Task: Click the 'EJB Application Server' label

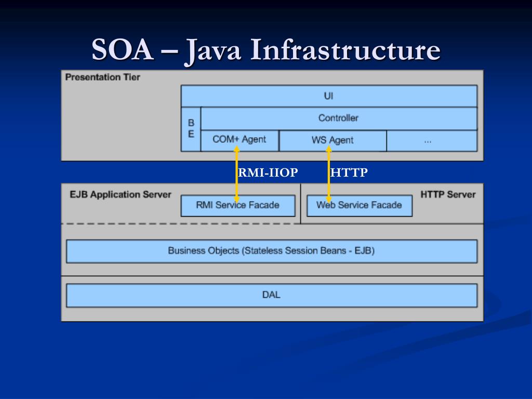Action: pos(121,194)
